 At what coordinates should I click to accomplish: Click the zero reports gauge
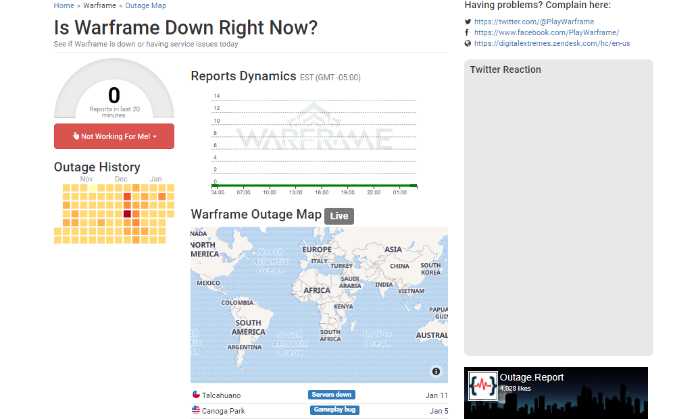click(114, 89)
